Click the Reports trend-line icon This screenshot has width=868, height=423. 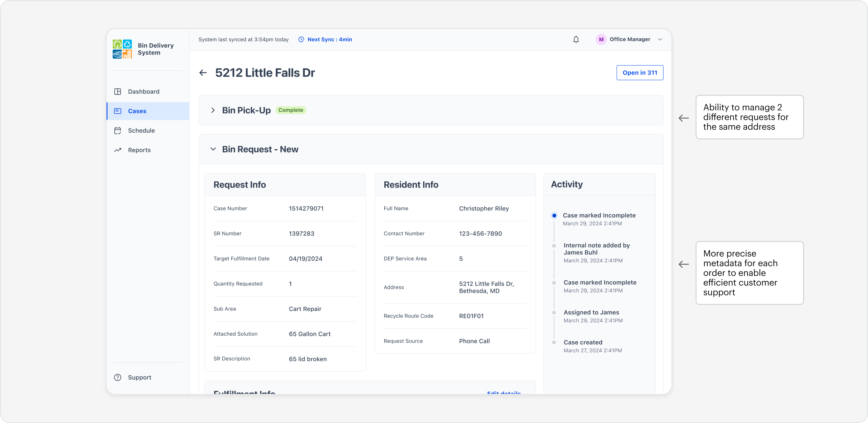[118, 150]
